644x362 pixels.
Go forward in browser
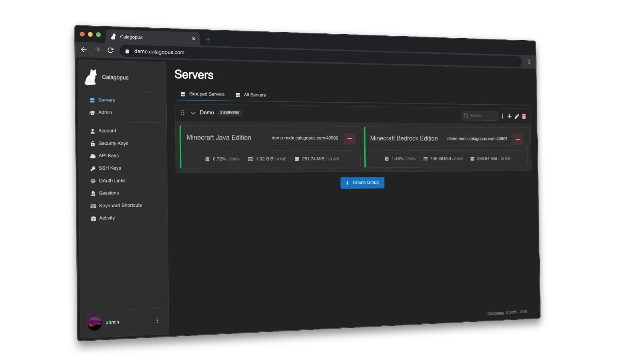[x=97, y=50]
